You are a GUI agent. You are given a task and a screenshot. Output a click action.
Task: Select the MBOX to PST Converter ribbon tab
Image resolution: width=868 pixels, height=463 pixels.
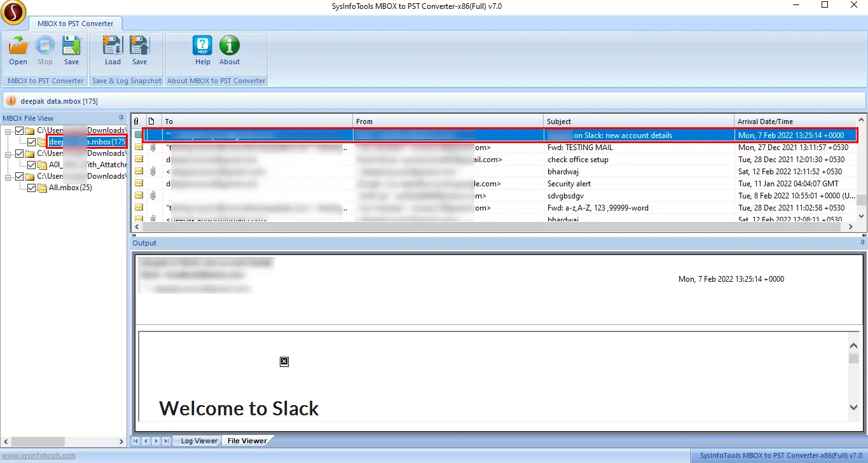pyautogui.click(x=76, y=24)
